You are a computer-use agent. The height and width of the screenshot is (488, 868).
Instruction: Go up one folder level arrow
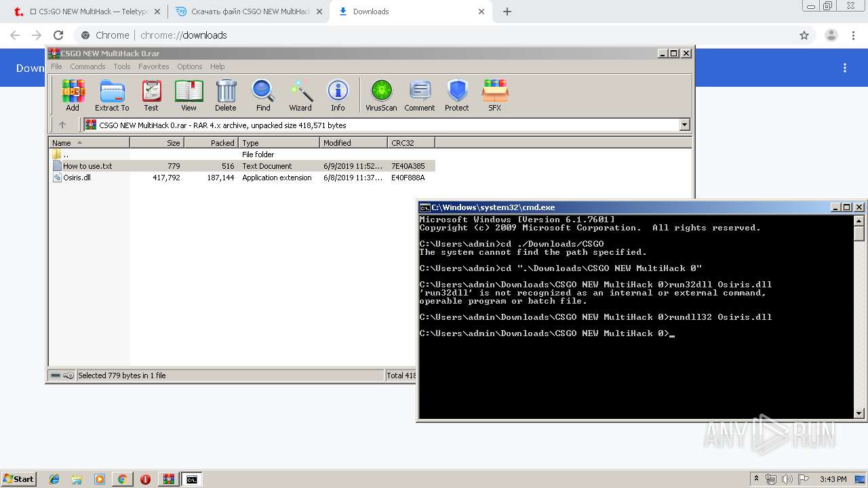coord(62,125)
